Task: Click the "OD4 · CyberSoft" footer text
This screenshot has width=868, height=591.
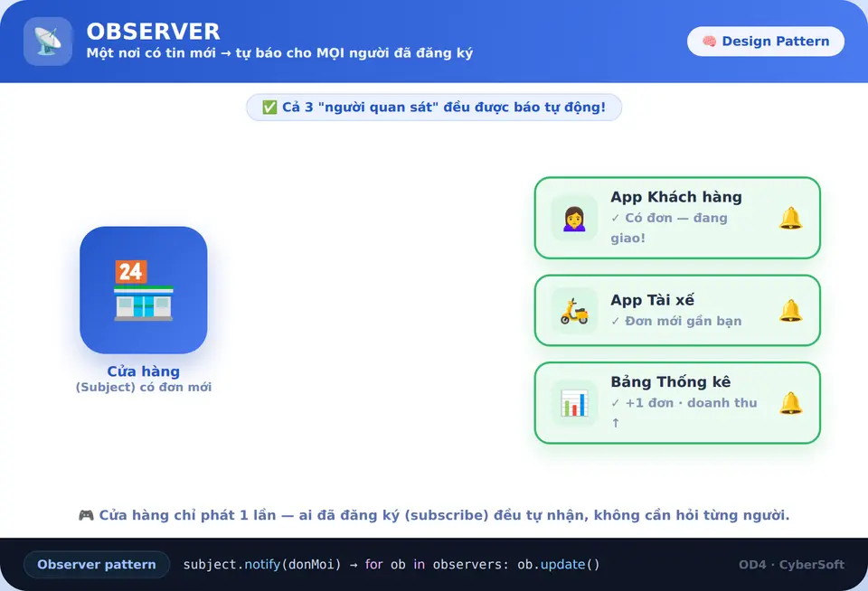Action: tap(792, 565)
